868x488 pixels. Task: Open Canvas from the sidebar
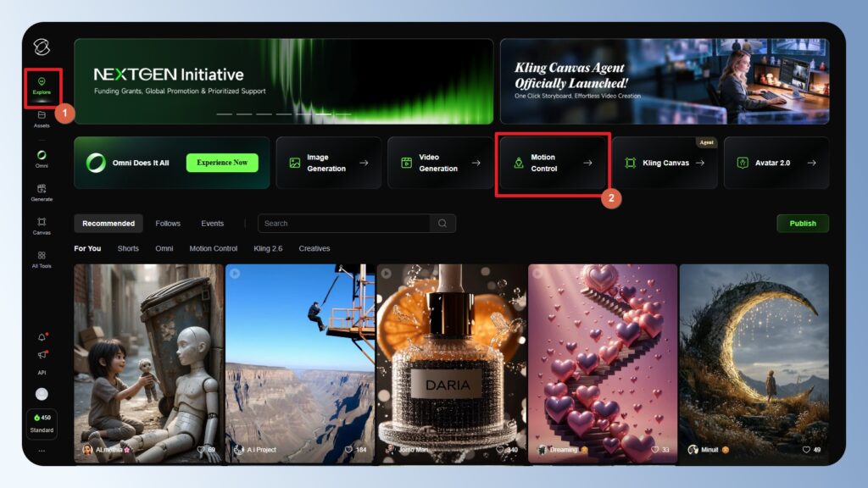point(42,225)
